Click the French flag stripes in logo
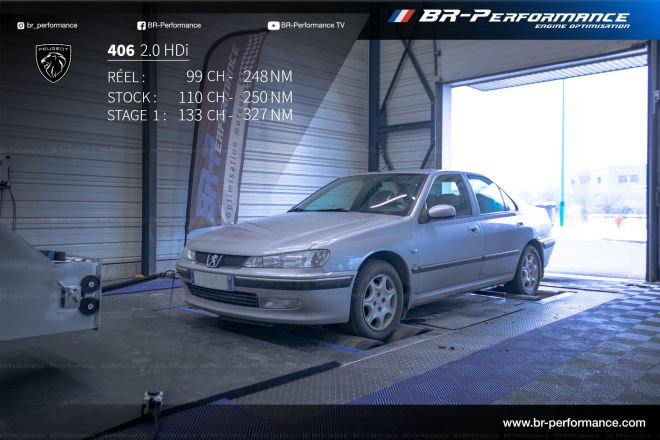 [401, 16]
